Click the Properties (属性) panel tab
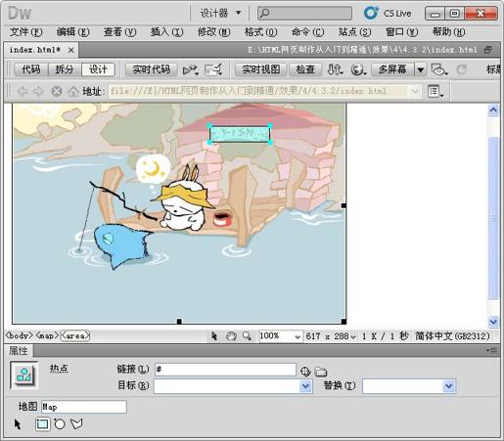This screenshot has width=504, height=441. coord(19,351)
